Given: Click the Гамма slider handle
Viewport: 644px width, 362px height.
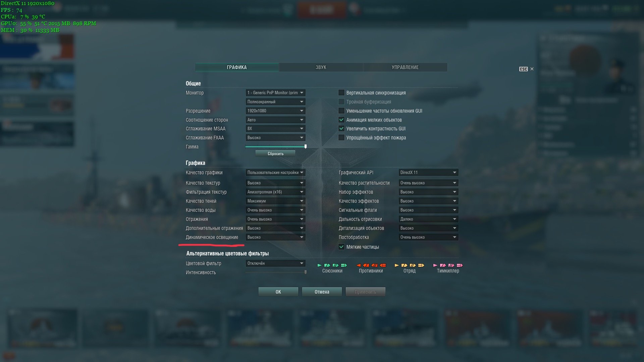Looking at the screenshot, I should (x=306, y=146).
